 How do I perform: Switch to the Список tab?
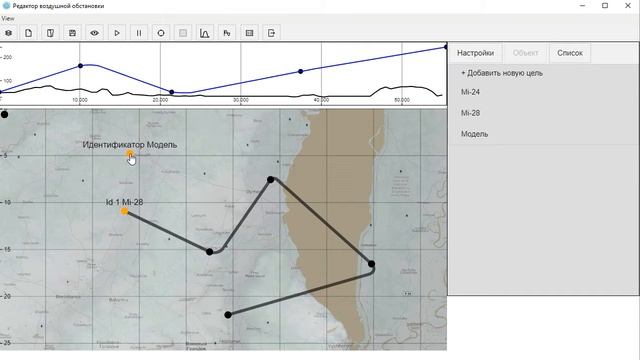570,53
